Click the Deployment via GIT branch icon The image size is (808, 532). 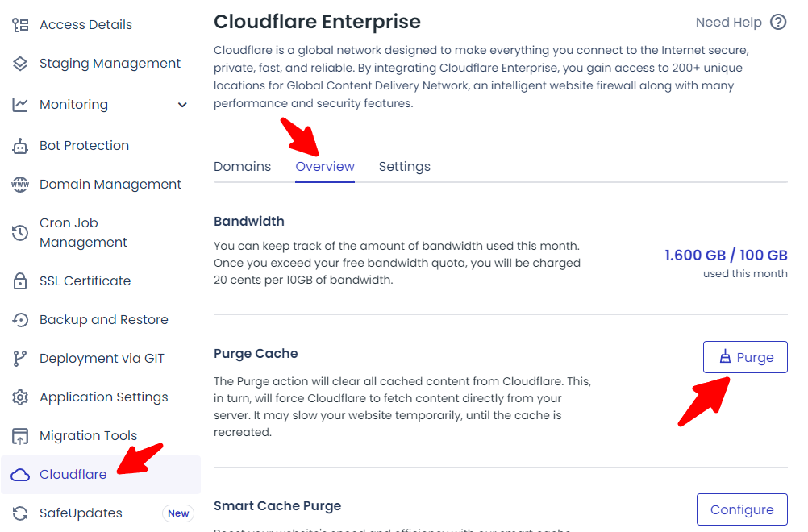20,359
